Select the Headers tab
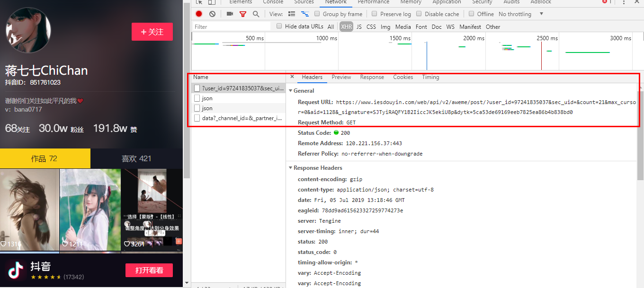The image size is (644, 288). 312,77
